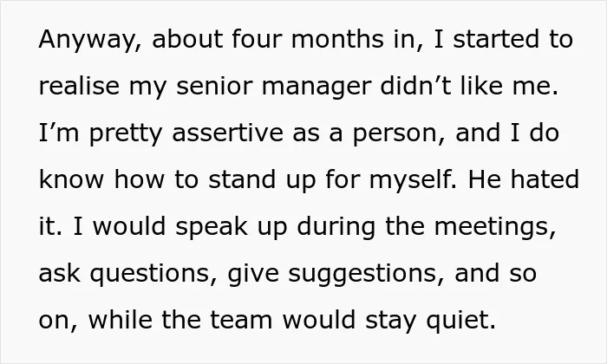Screen dimensions: 607x364
Task: Click the words "He hated"
Action: tap(524, 179)
